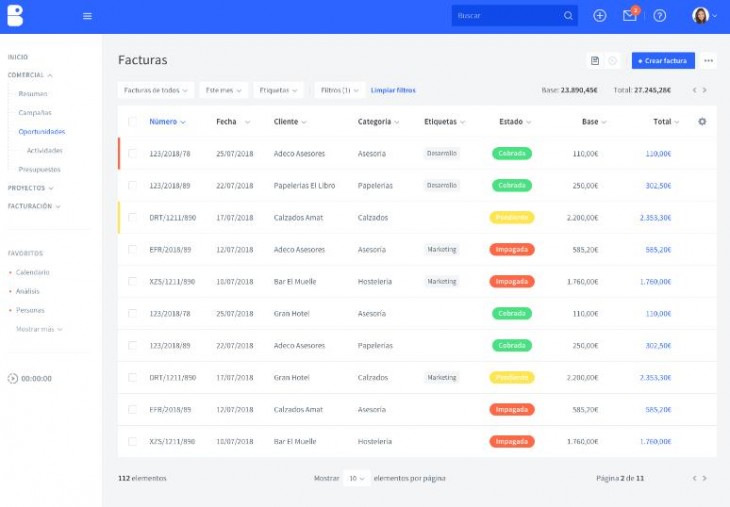Go to next page arrow at top totals
The width and height of the screenshot is (730, 507).
point(705,90)
